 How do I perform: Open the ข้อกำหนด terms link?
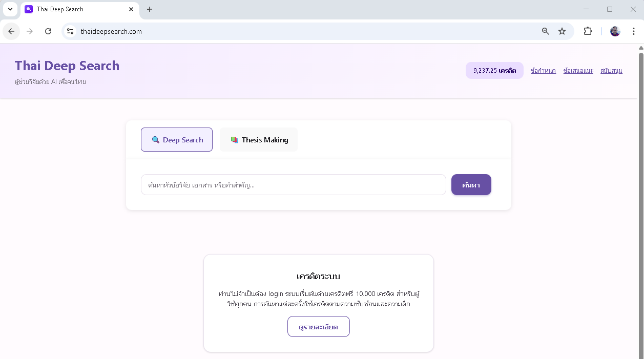[543, 71]
